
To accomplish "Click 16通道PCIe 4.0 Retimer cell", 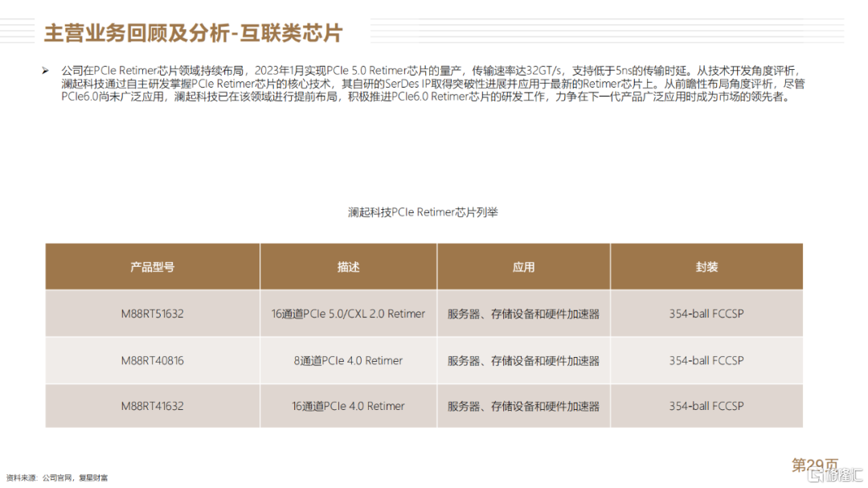I will pyautogui.click(x=348, y=406).
